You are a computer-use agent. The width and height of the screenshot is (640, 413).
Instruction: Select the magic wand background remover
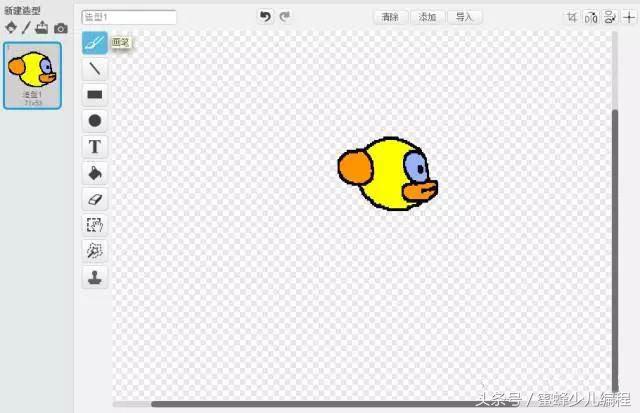point(95,251)
